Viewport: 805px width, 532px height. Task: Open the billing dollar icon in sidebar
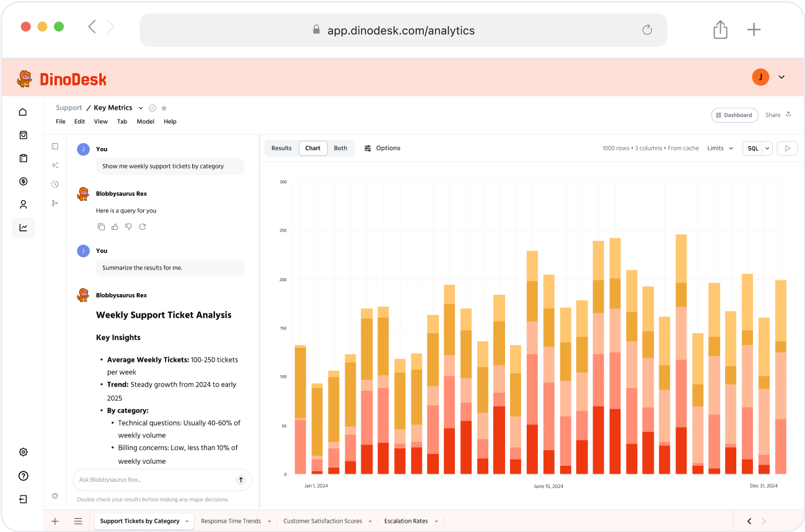[x=23, y=181]
